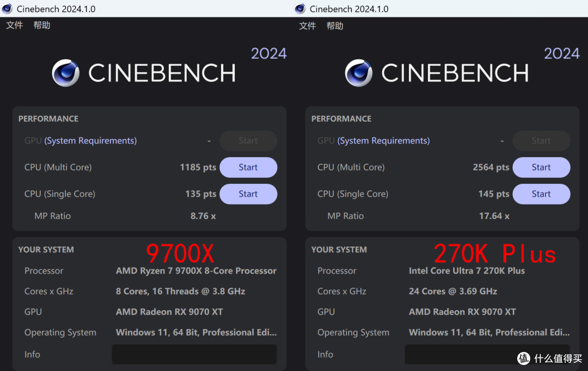This screenshot has height=371, width=588.
Task: Open 文件 menu in right Cinebench window
Action: (308, 26)
